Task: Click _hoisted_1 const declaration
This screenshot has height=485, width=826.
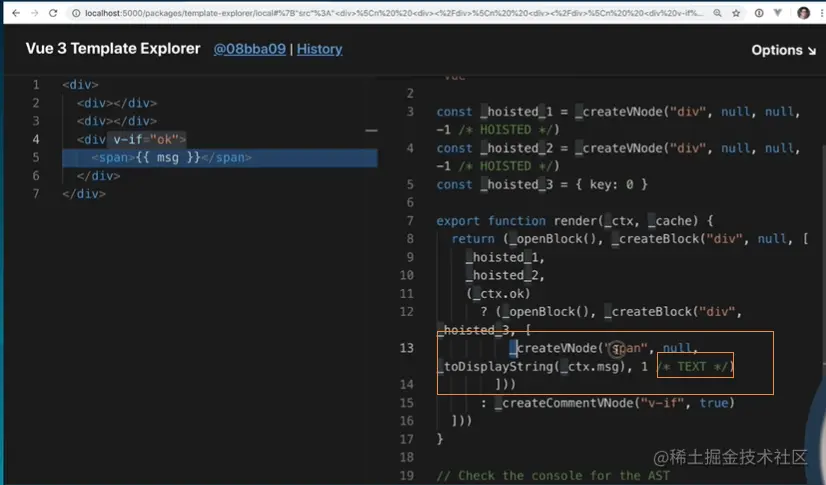Action: click(618, 121)
